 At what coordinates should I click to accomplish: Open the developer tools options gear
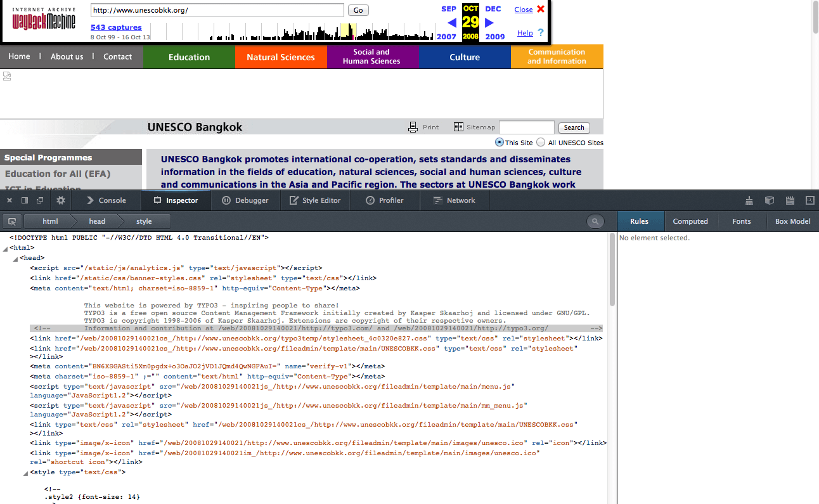coord(61,200)
